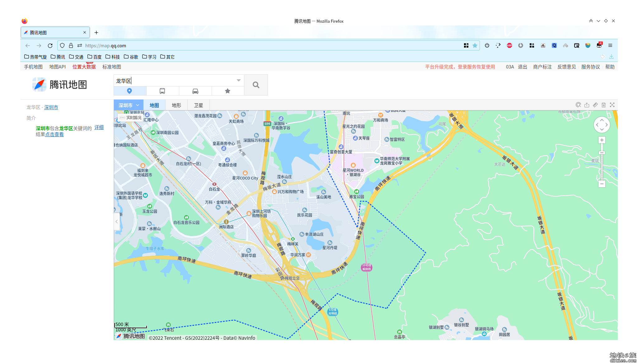
Task: Pan map down using compass arrow
Action: tap(602, 129)
